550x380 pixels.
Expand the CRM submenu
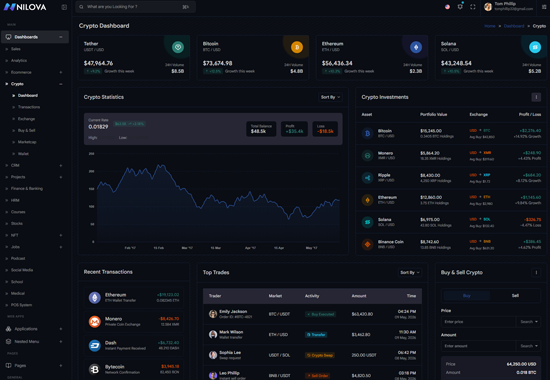tap(61, 165)
